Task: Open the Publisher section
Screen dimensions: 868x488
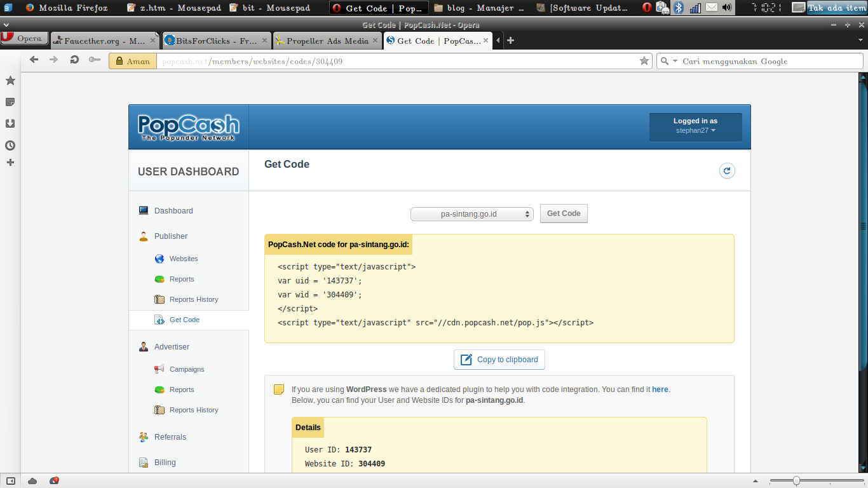Action: (x=171, y=236)
